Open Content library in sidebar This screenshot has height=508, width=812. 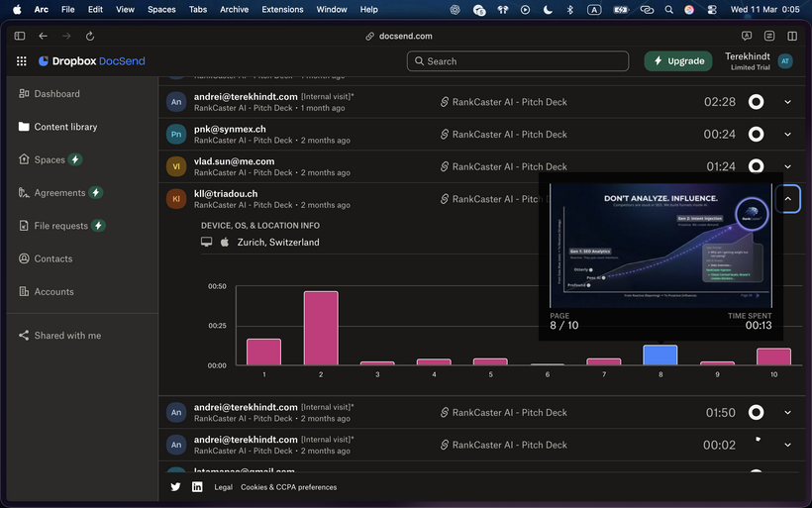(x=65, y=127)
